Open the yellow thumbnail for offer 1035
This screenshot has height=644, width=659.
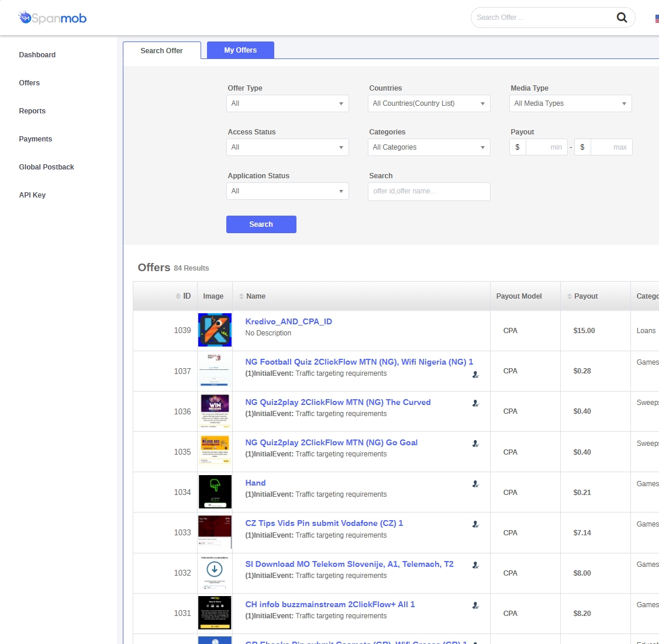click(215, 451)
